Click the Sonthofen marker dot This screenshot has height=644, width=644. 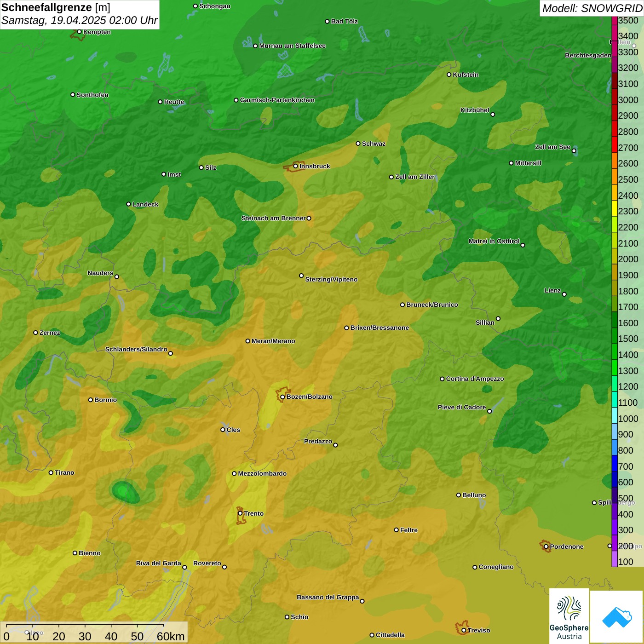73,95
